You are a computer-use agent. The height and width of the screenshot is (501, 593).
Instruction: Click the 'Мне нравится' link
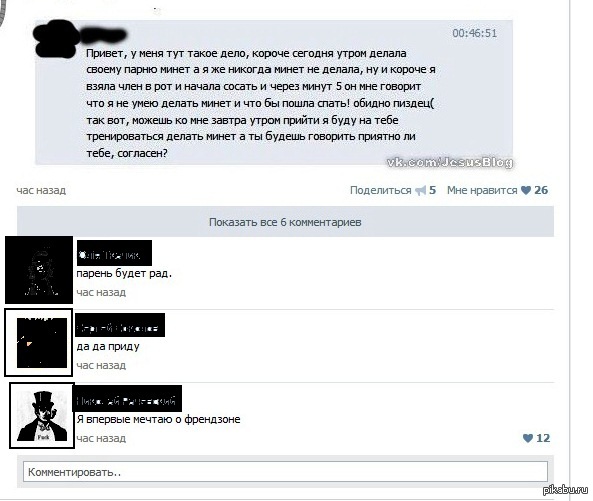point(482,190)
